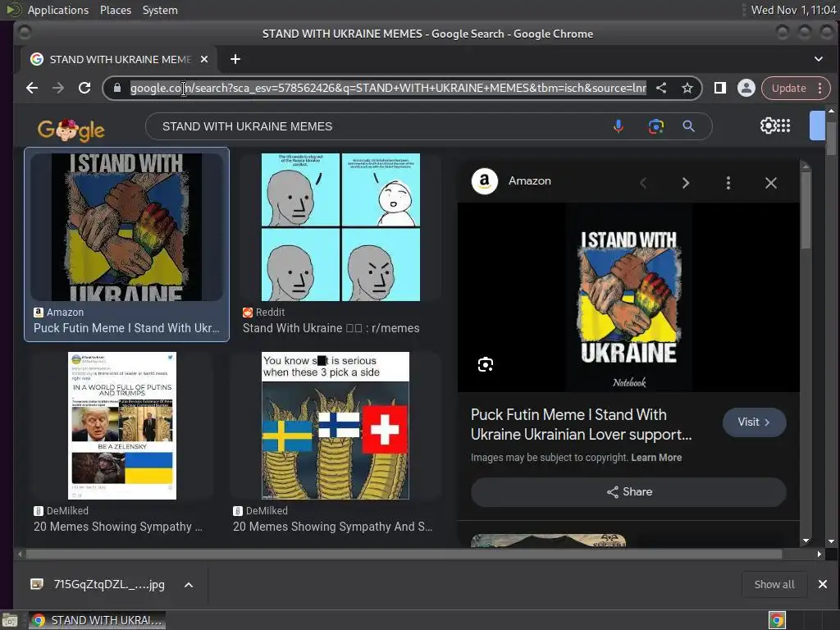Open Puck Futin Meme title in preview

(x=582, y=424)
